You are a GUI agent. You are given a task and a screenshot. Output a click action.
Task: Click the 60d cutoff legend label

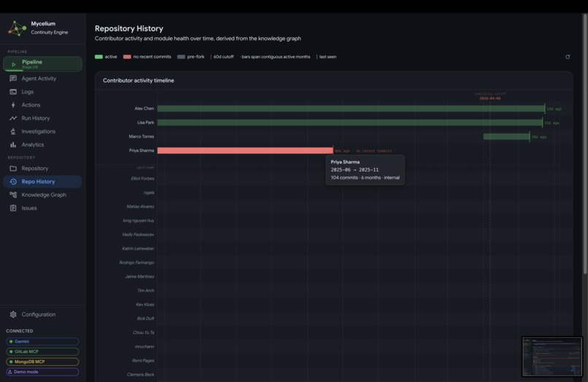coord(223,57)
